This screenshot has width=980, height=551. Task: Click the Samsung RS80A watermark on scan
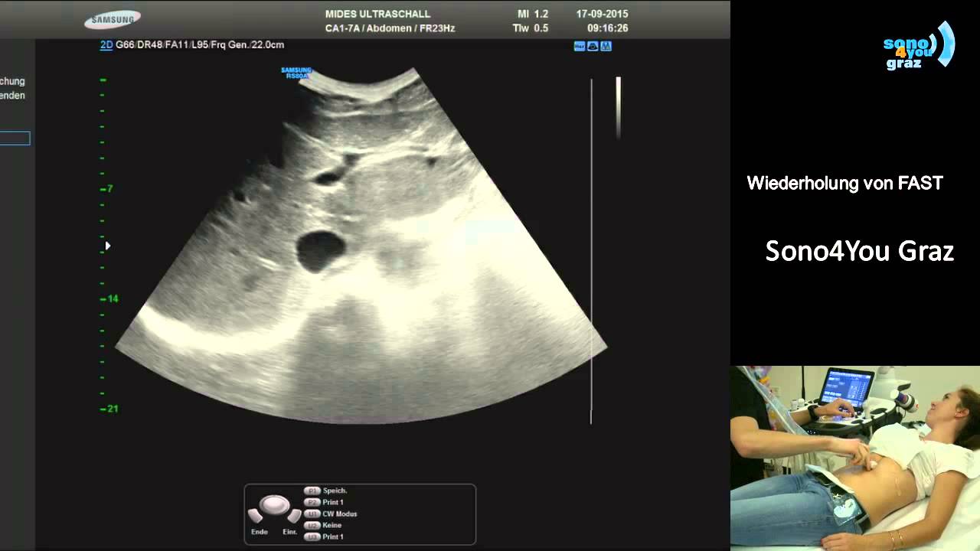[296, 73]
